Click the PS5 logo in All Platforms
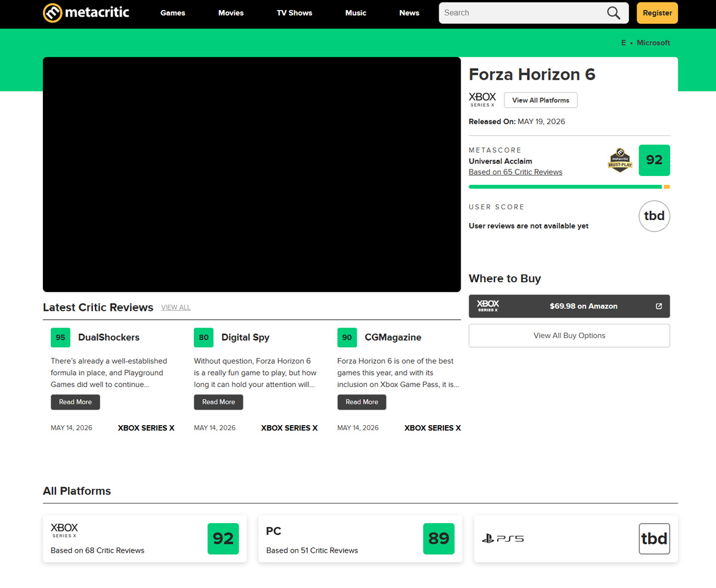Viewport: 716px width, 588px height. pos(503,539)
